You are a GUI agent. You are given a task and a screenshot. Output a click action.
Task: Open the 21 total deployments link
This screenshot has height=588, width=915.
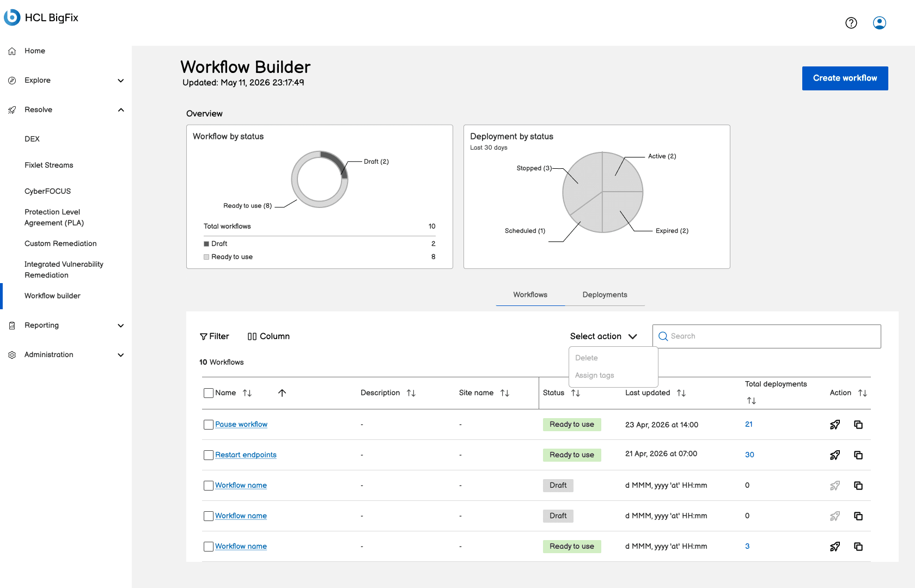click(x=749, y=425)
